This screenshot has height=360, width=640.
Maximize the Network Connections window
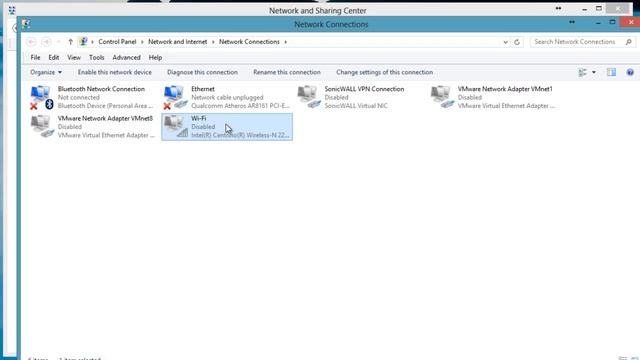(x=612, y=22)
